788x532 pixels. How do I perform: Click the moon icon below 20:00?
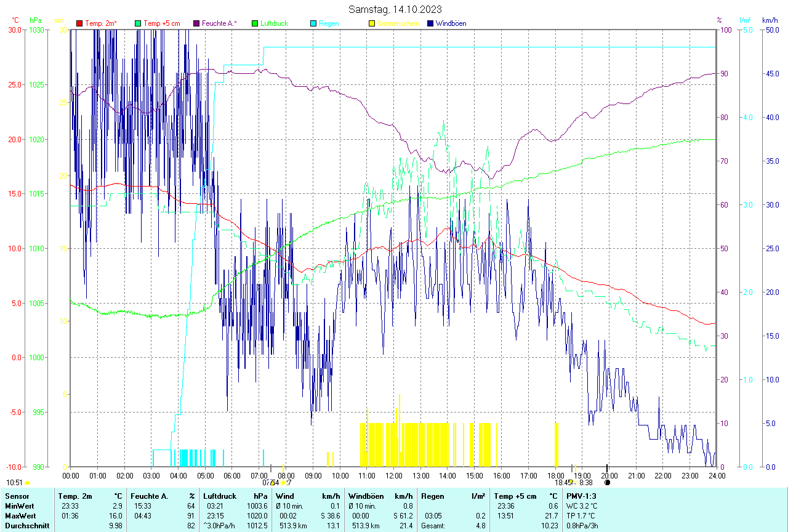pos(608,482)
